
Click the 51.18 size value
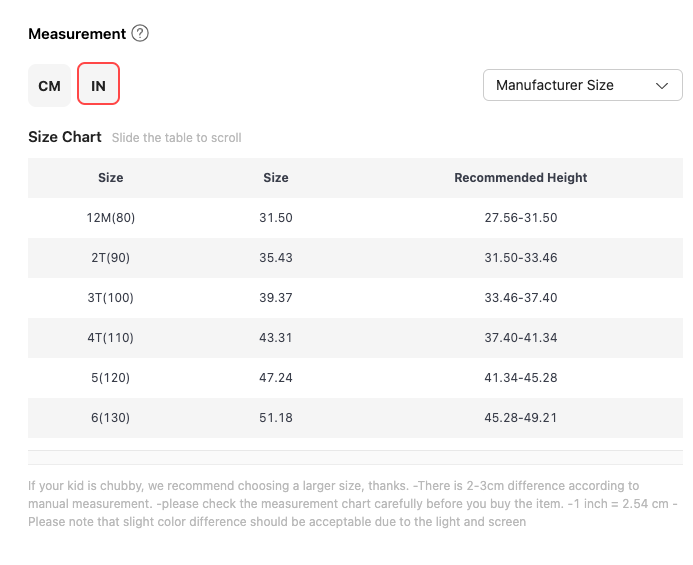[276, 418]
